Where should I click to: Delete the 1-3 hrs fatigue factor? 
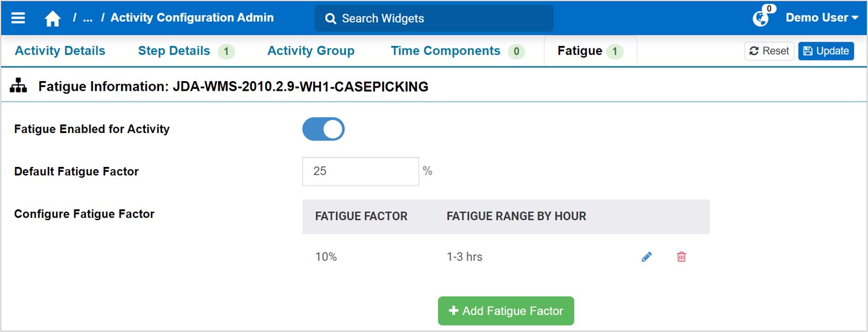681,257
